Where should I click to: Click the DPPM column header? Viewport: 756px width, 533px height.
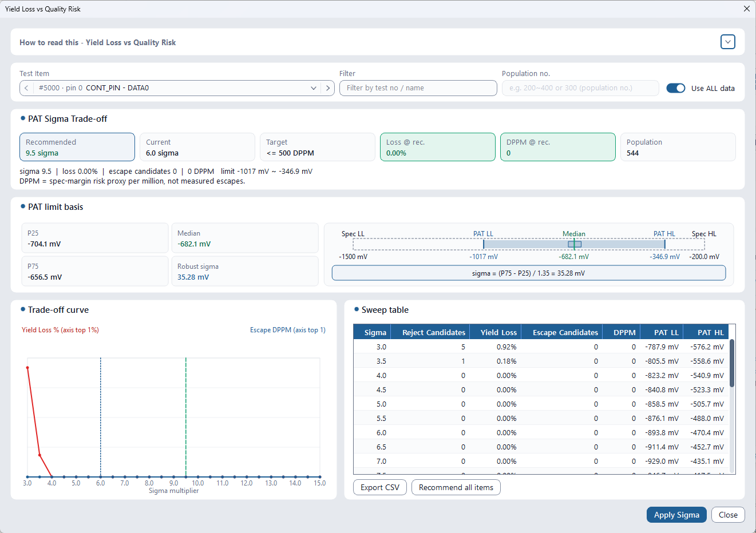(621, 332)
